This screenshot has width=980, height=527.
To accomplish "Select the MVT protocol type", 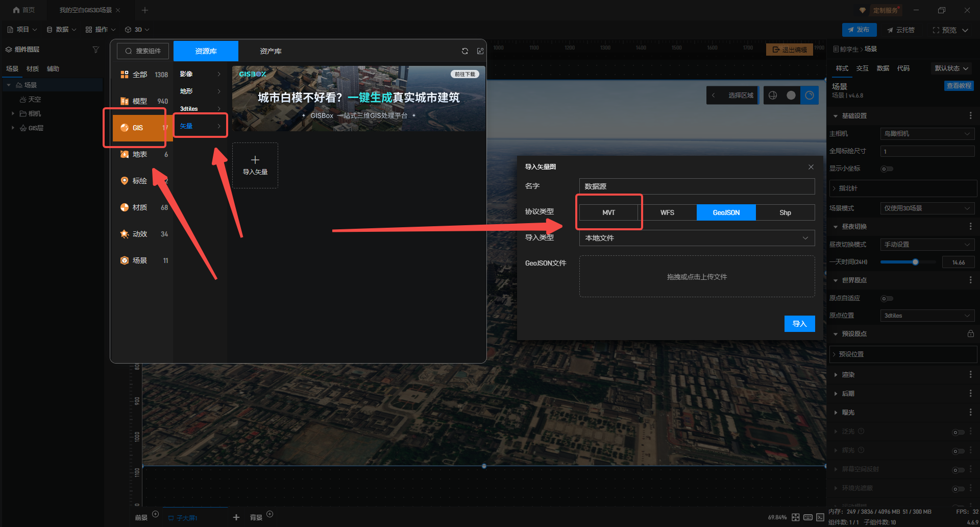I will [x=608, y=212].
